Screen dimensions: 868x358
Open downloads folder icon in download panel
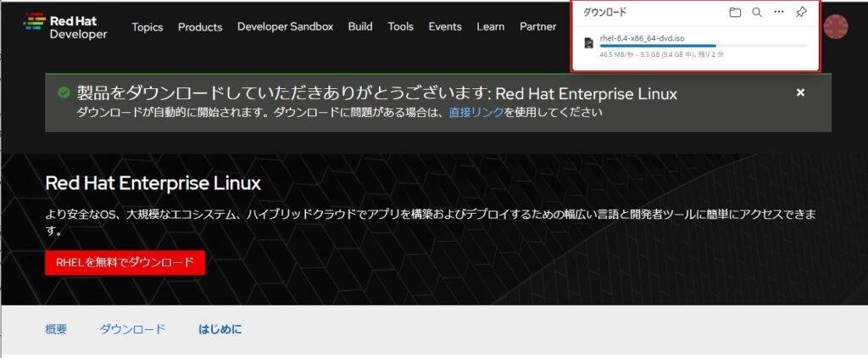[735, 12]
